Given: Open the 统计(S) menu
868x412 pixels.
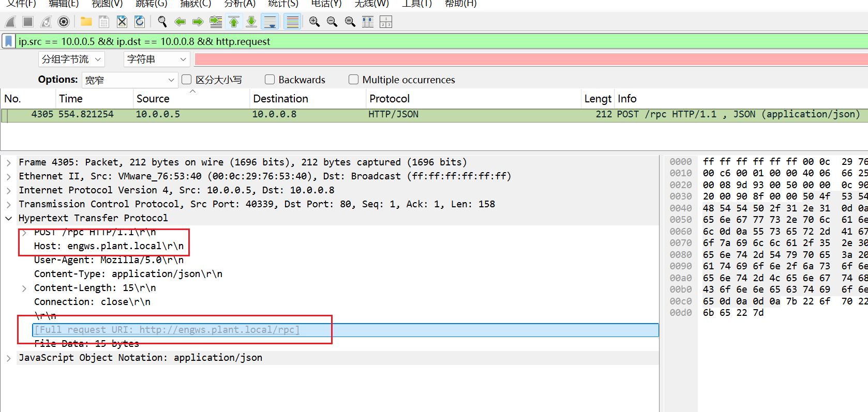Looking at the screenshot, I should [x=283, y=4].
